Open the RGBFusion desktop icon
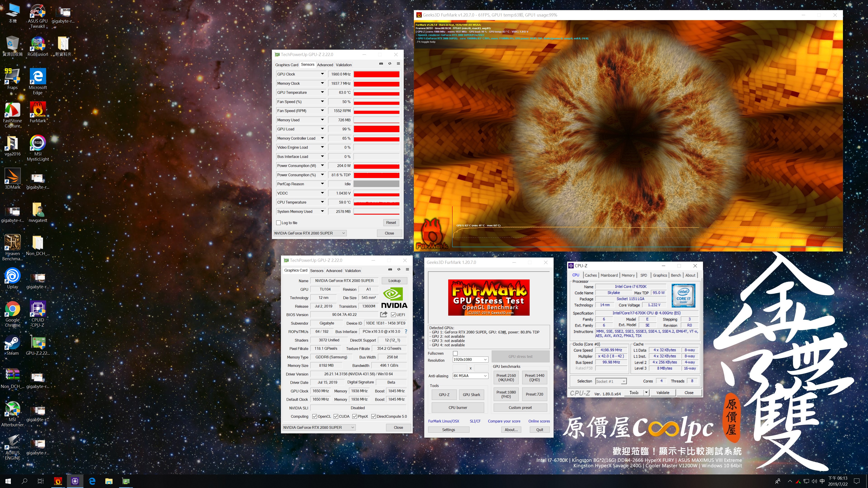Viewport: 868px width, 488px height. pos(38,47)
